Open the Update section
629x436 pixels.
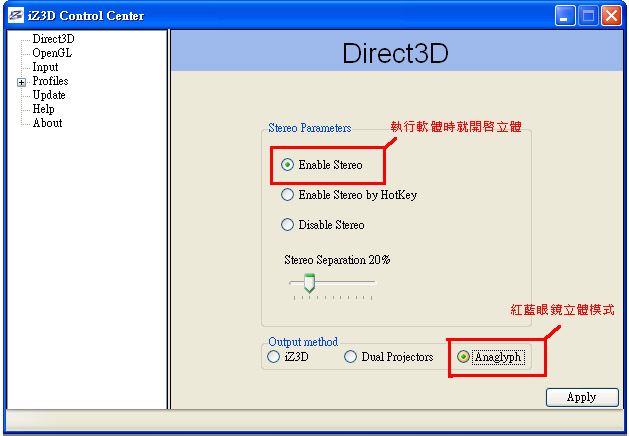(49, 95)
